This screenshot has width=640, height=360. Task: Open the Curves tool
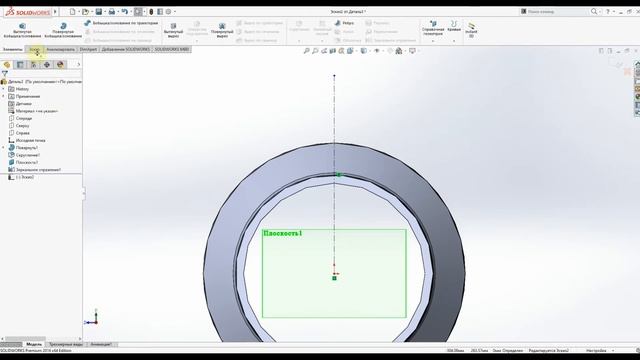(454, 26)
